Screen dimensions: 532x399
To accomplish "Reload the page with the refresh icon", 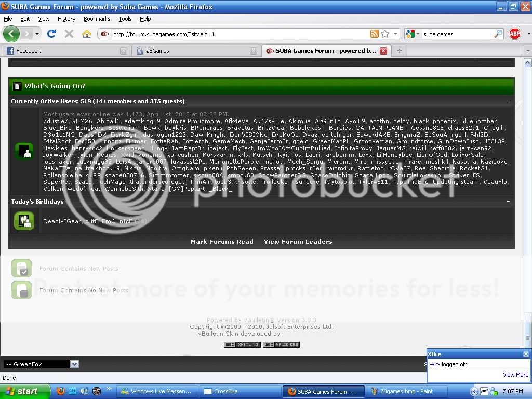I will (51, 34).
